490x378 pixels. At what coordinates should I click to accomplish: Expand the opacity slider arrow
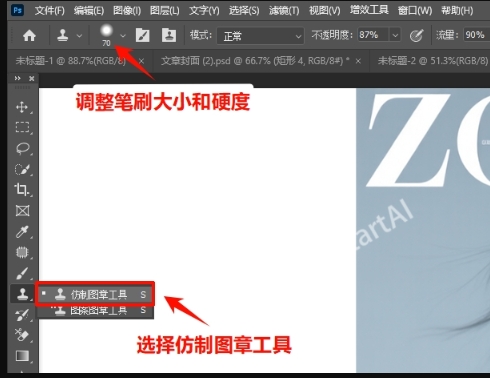tap(395, 35)
